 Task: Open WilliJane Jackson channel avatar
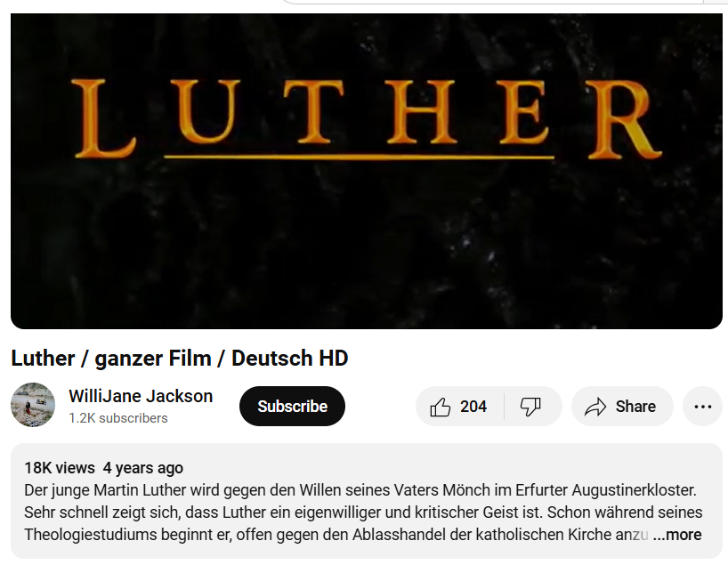coord(33,405)
